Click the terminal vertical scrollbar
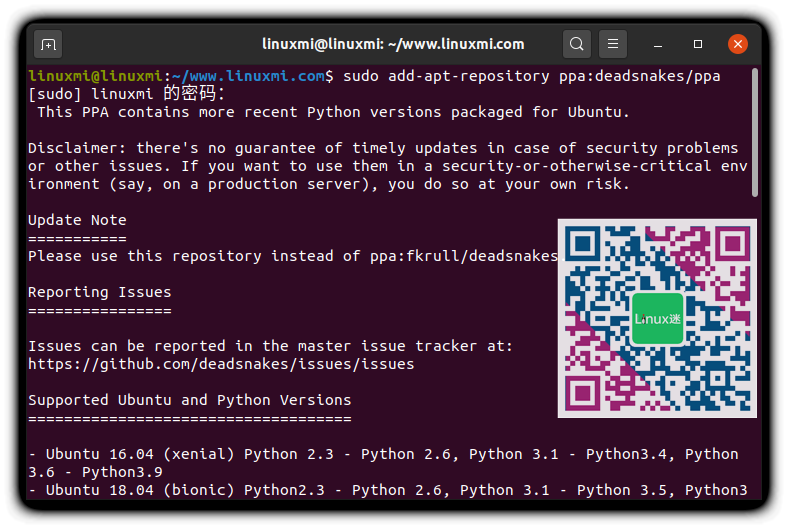The image size is (788, 529). pos(754,130)
